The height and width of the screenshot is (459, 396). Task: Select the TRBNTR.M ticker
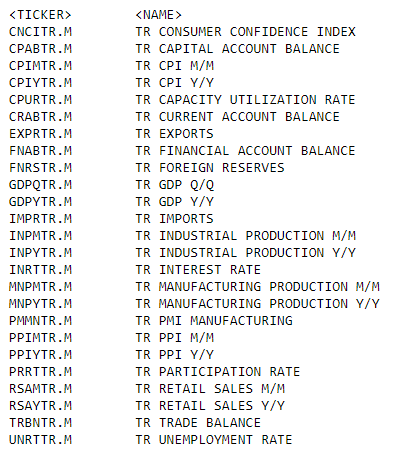[40, 423]
